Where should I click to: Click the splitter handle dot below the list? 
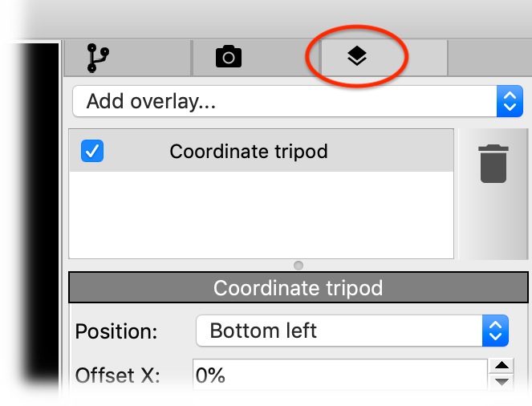click(298, 266)
